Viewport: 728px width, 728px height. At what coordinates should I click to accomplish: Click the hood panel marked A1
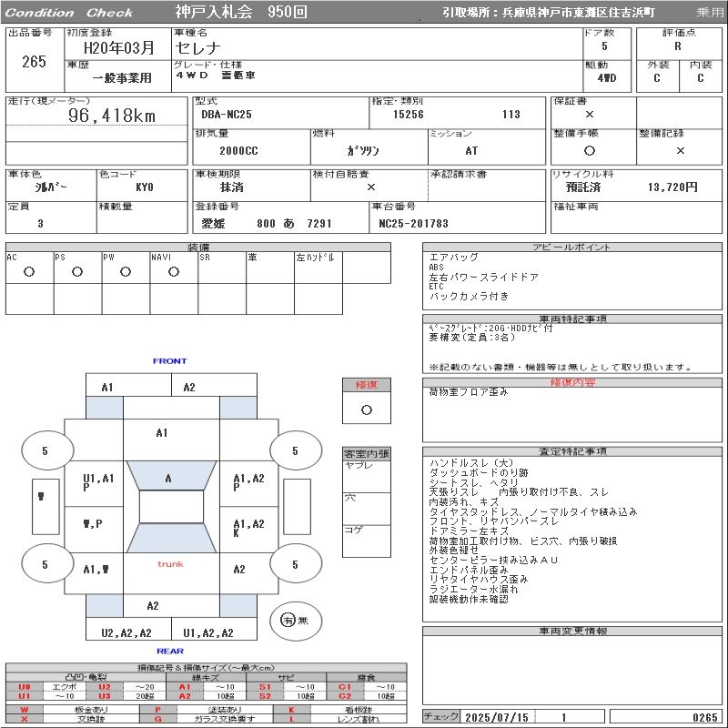171,440
